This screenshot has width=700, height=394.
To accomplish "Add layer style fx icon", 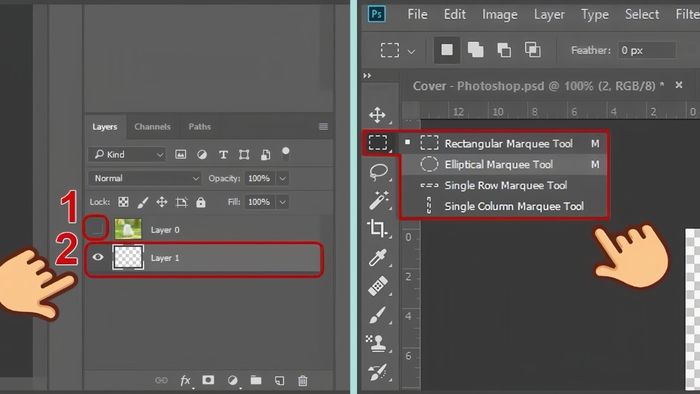I will (x=185, y=380).
